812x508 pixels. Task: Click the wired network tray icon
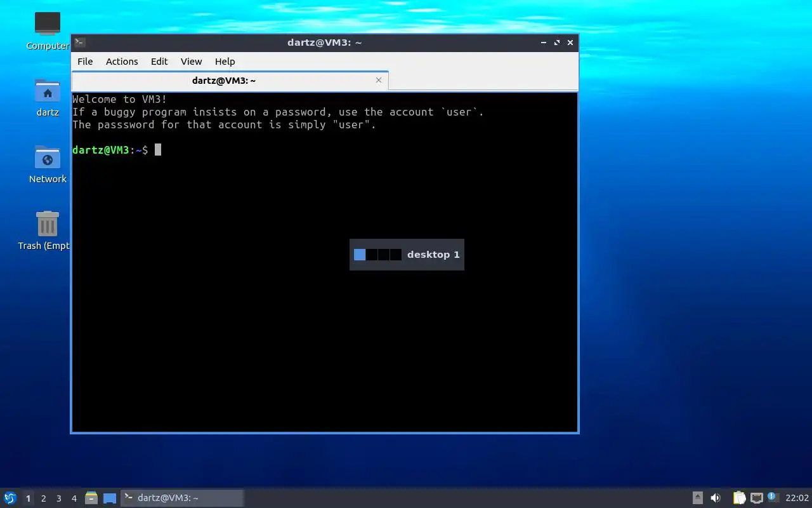(x=756, y=498)
